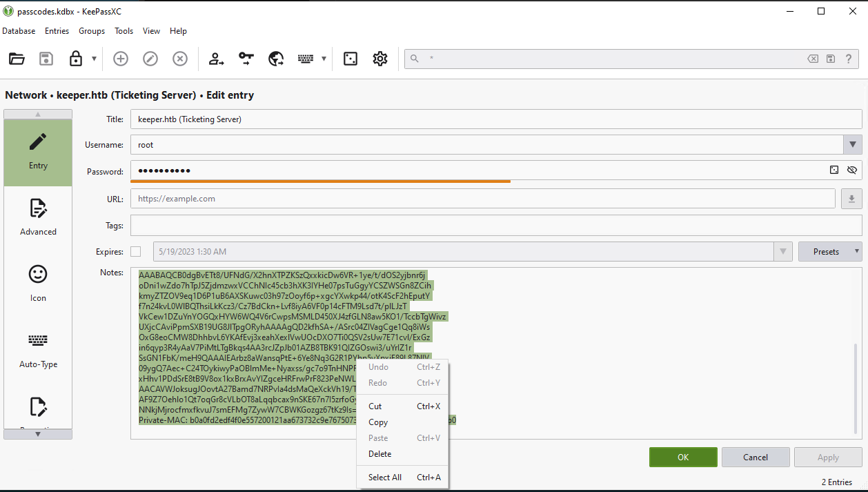Click the Copy URL globe icon
The width and height of the screenshot is (868, 492).
pyautogui.click(x=277, y=59)
